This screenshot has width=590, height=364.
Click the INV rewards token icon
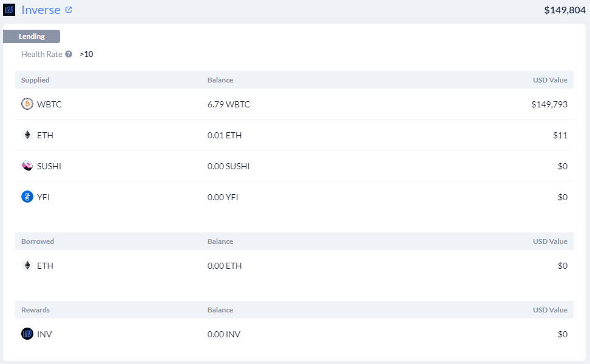coord(27,334)
